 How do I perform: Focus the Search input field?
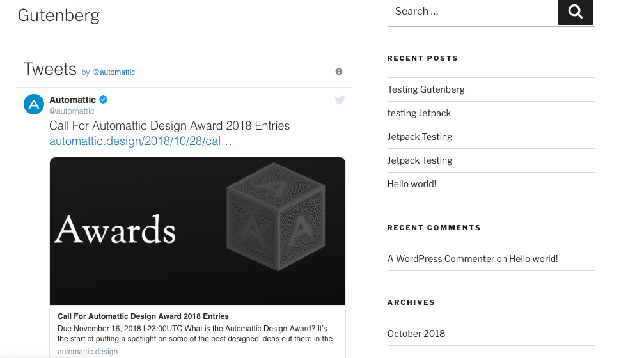(473, 12)
